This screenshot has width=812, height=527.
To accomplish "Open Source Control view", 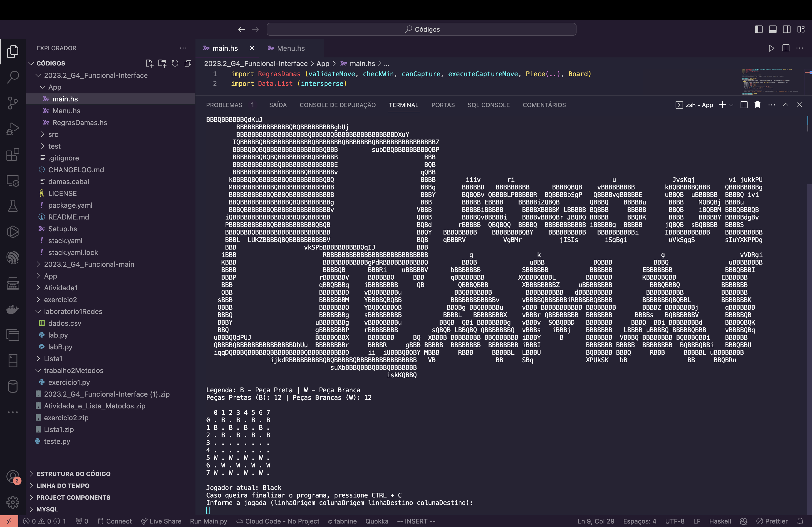I will coord(13,103).
